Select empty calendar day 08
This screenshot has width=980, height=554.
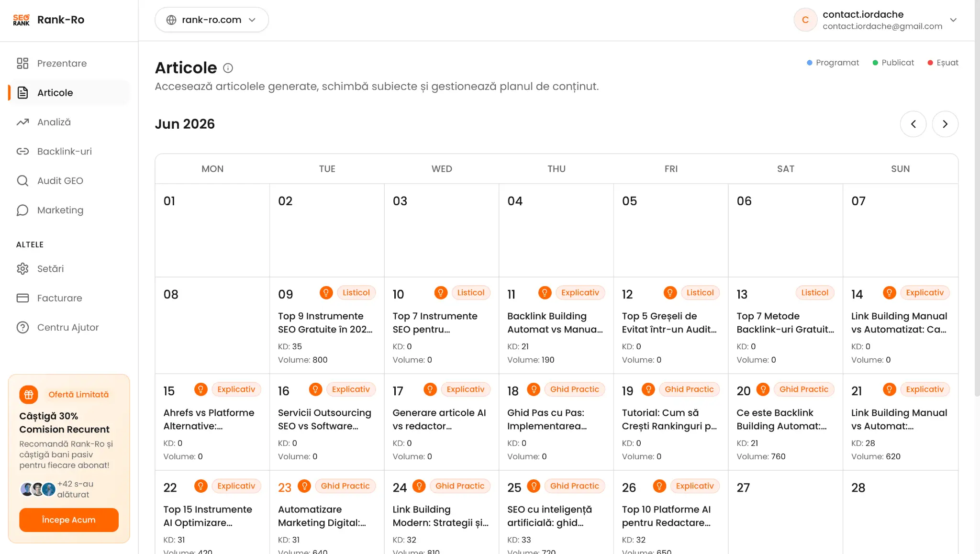212,325
